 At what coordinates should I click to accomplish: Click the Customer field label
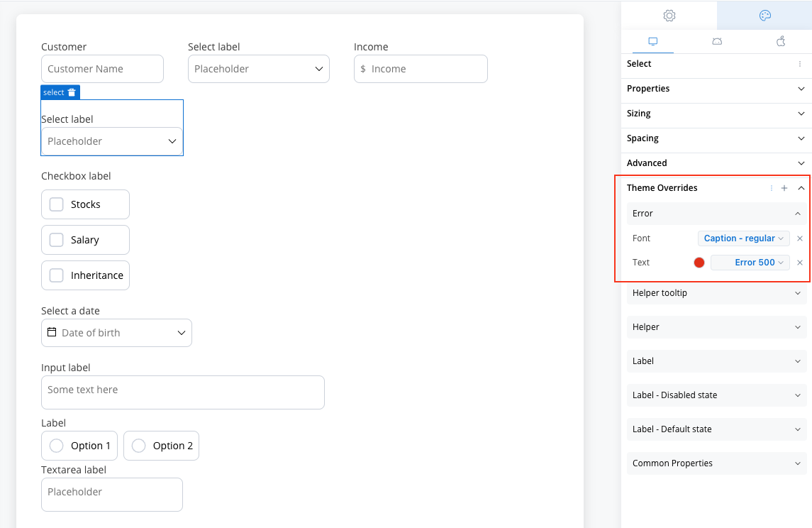[64, 47]
